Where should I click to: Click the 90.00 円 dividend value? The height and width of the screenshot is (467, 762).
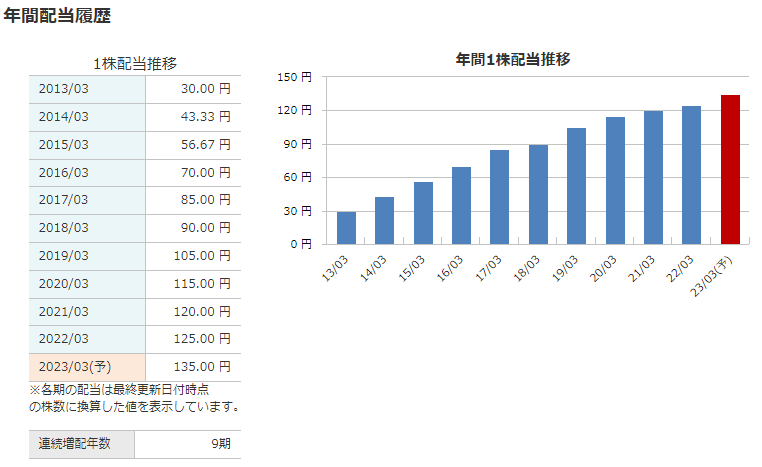(x=206, y=228)
